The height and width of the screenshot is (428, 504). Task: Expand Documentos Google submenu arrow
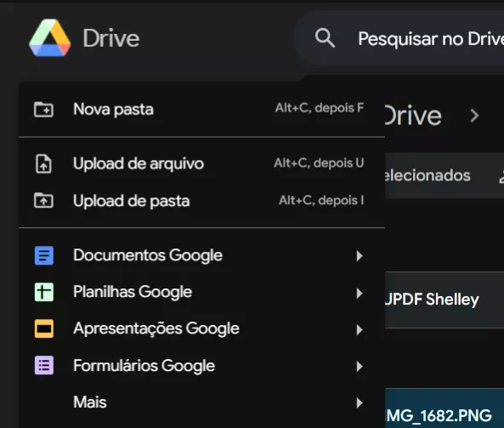click(360, 256)
